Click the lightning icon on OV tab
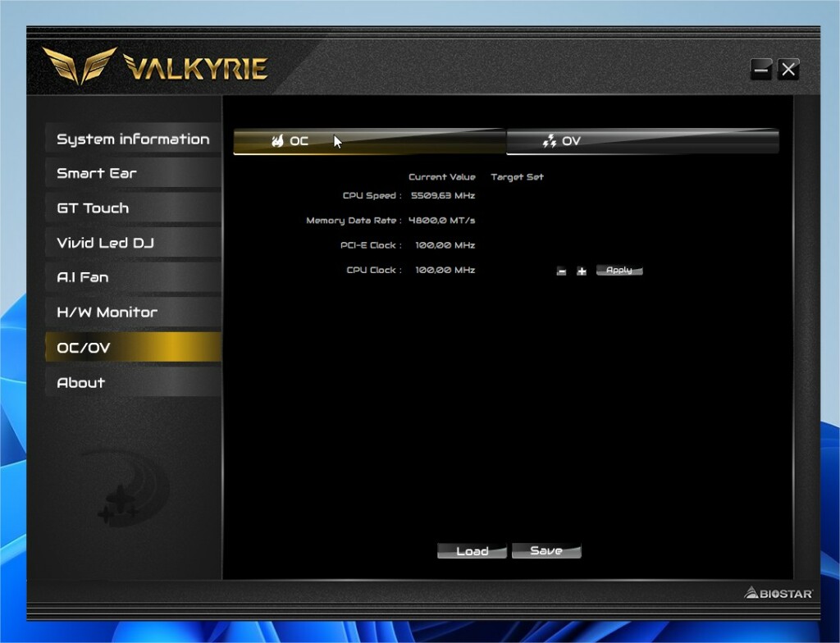 (550, 141)
